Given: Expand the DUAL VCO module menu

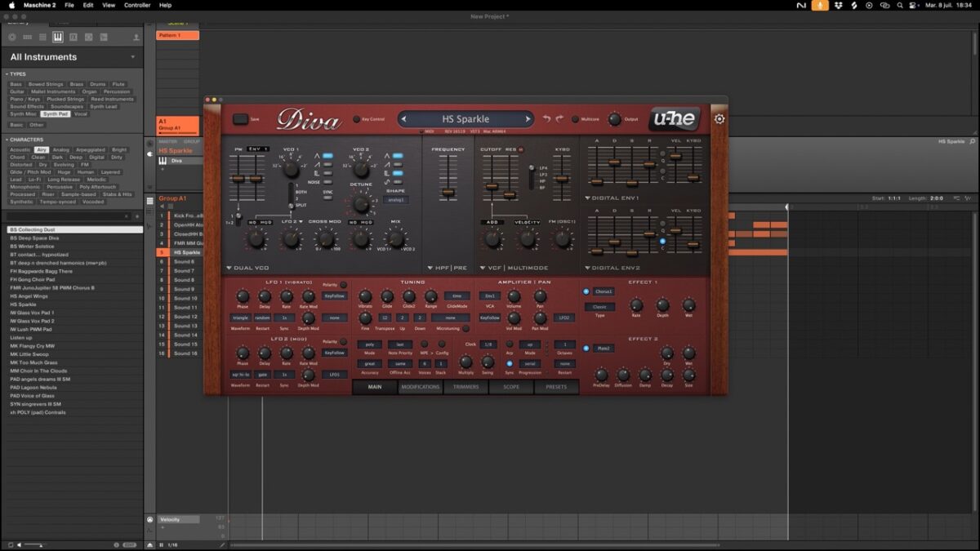Looking at the screenshot, I should pos(249,268).
